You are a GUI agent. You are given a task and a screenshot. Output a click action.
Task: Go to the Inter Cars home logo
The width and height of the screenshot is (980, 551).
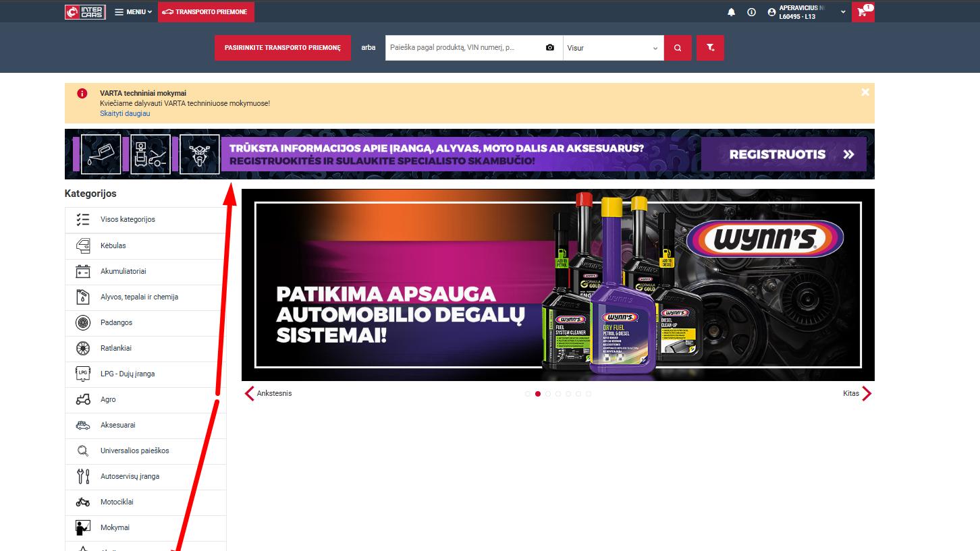(85, 11)
